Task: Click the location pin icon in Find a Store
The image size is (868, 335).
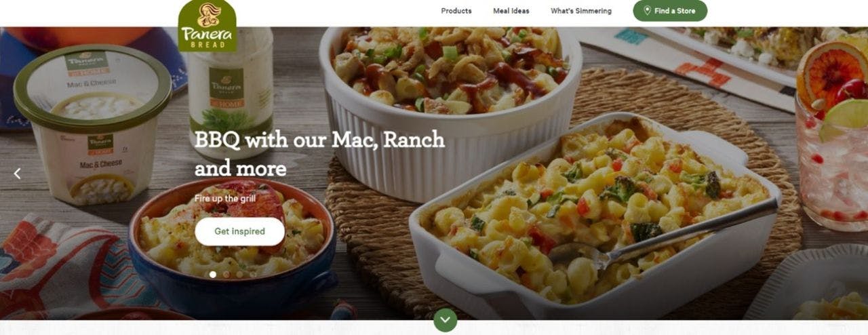Action: [x=647, y=11]
